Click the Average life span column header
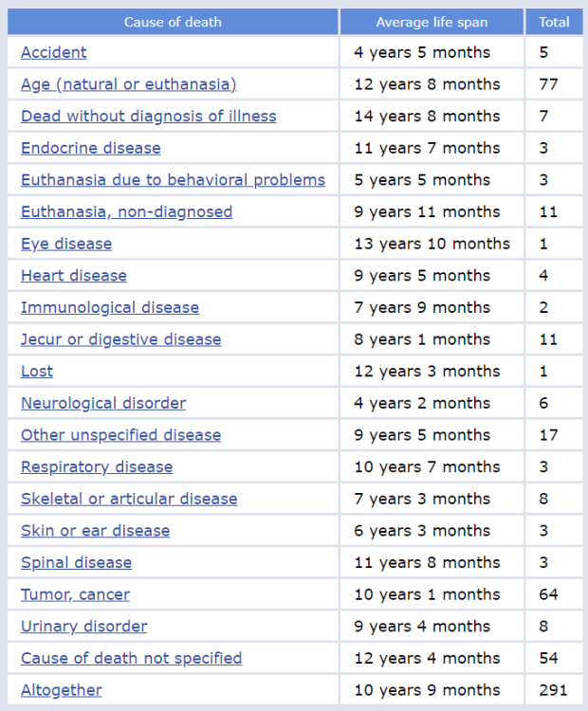This screenshot has width=588, height=711. [432, 22]
